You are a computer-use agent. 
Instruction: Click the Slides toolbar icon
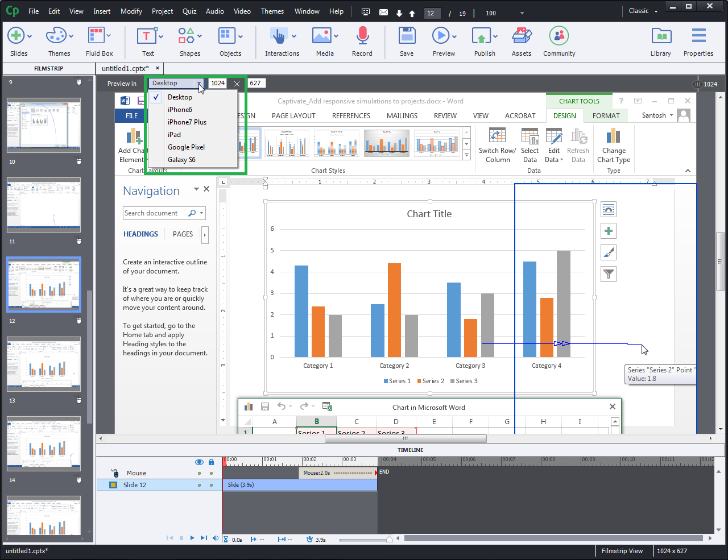tap(16, 36)
